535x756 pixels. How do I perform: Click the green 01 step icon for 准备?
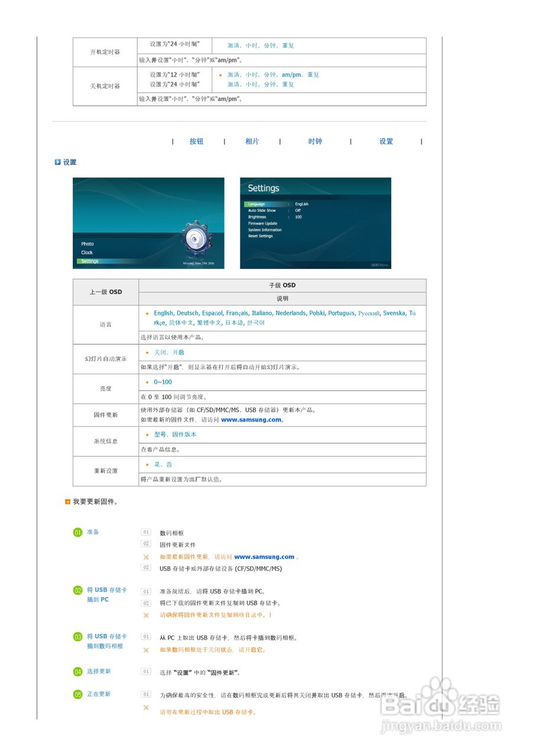[x=78, y=532]
